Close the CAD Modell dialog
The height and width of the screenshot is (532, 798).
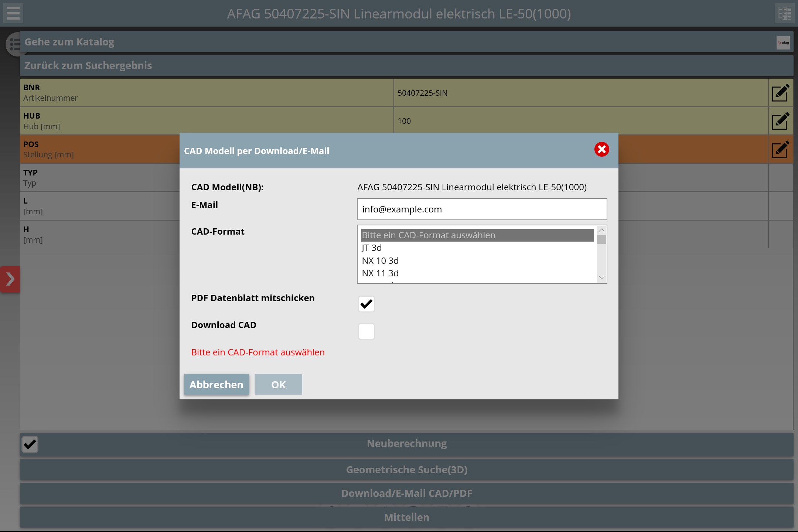[x=601, y=150]
